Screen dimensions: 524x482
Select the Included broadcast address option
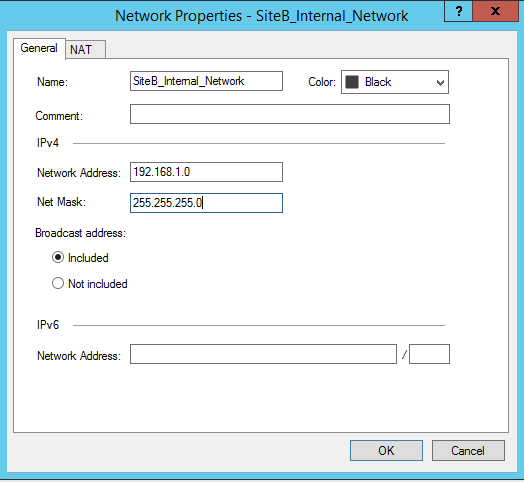pos(58,257)
